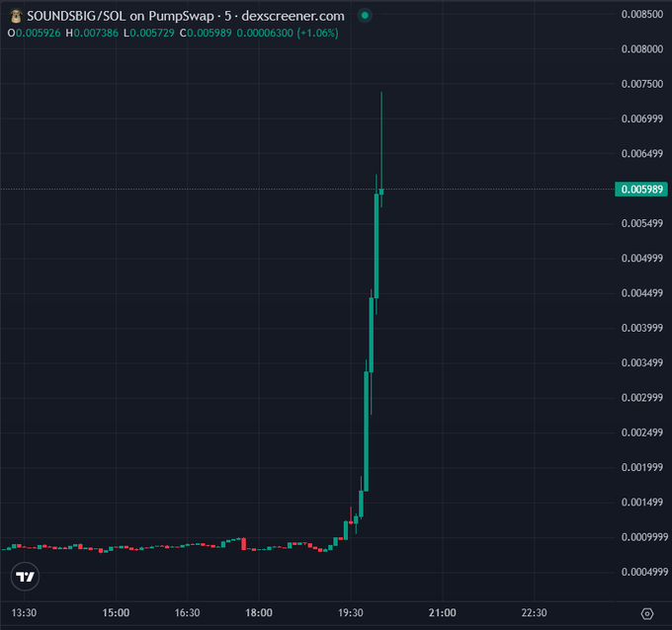Open the TradingView logo badge
Image resolution: width=672 pixels, height=630 pixels.
[25, 577]
